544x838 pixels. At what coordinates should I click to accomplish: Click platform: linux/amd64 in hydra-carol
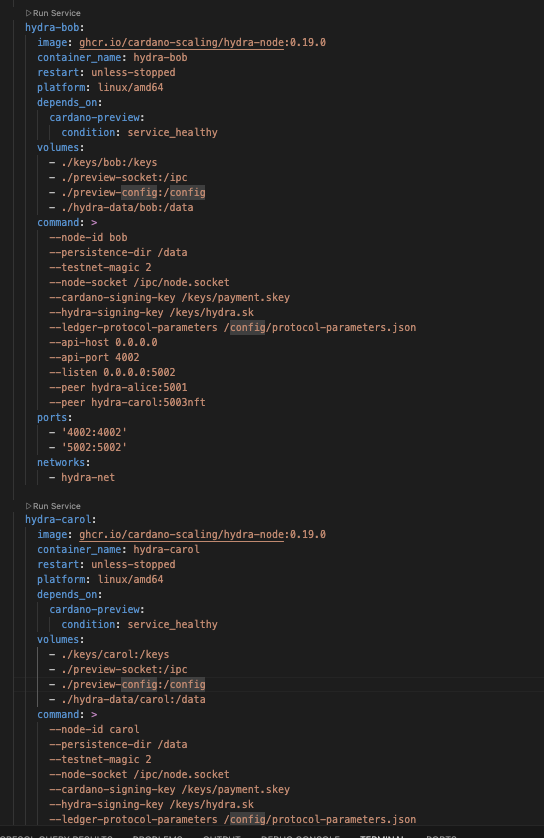click(x=100, y=579)
